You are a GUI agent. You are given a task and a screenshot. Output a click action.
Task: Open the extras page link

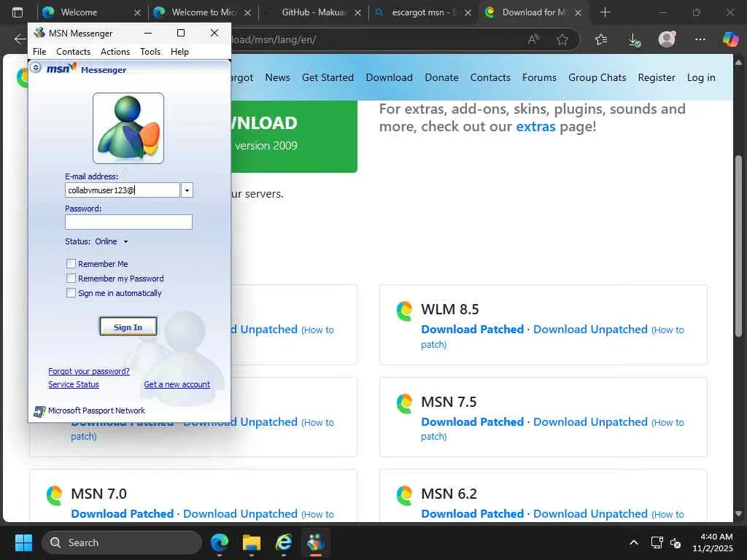(x=535, y=127)
